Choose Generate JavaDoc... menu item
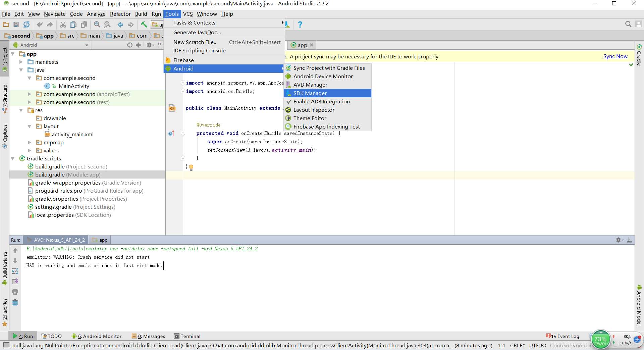The height and width of the screenshot is (350, 644). (x=224, y=32)
